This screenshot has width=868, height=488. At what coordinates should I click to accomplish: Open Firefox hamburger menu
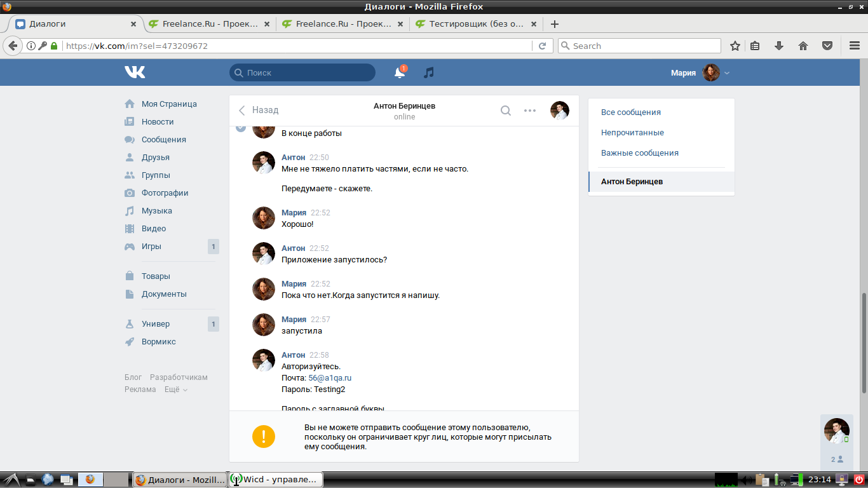[x=855, y=46]
